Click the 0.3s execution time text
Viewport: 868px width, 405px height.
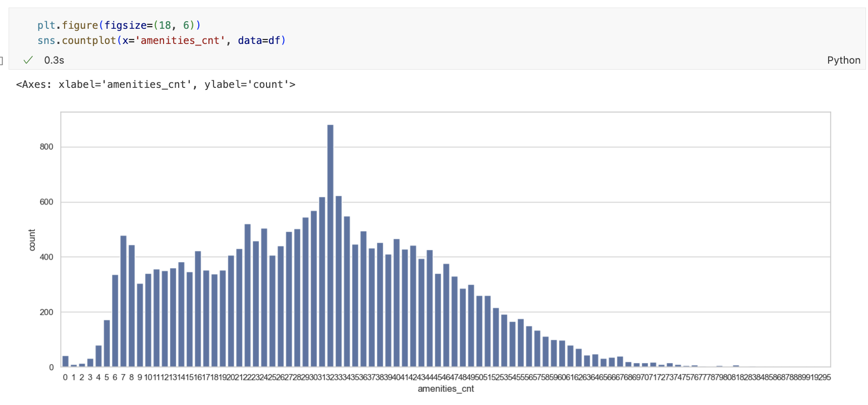tap(54, 60)
